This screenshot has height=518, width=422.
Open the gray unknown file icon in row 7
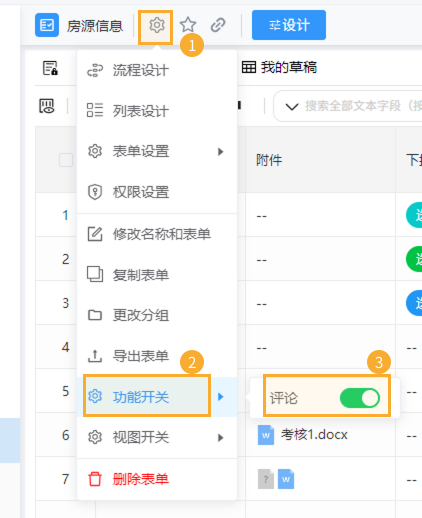click(266, 479)
